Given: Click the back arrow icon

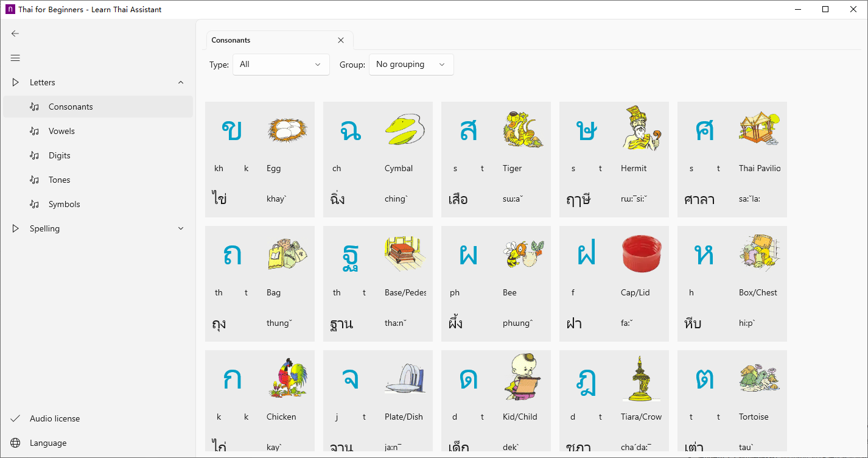Looking at the screenshot, I should coord(15,33).
